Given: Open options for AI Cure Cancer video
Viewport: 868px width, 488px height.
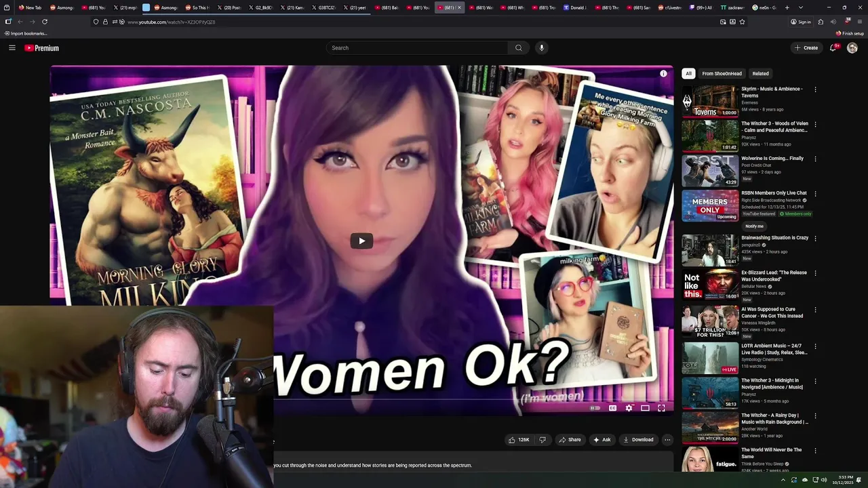Looking at the screenshot, I should (x=815, y=310).
